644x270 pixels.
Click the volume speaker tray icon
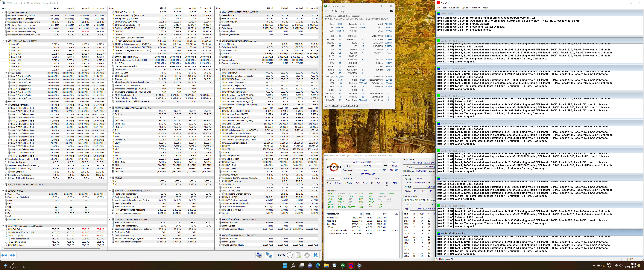pyautogui.click(x=621, y=265)
